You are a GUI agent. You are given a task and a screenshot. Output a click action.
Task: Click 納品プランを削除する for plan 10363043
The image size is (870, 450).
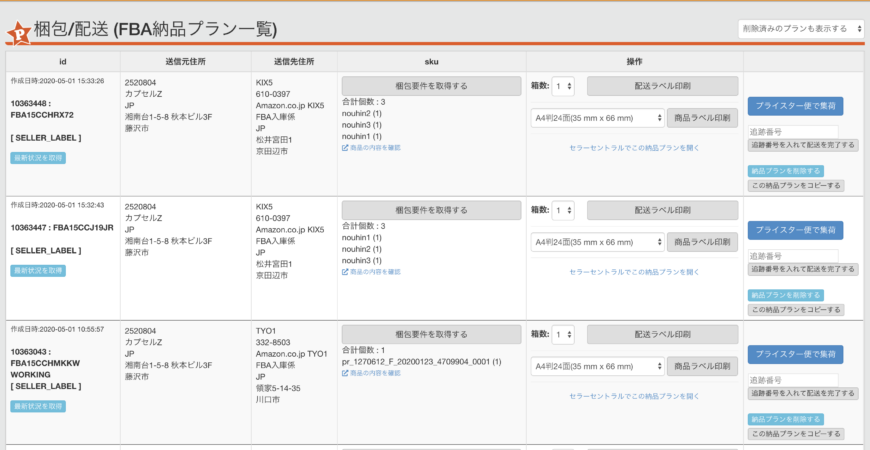[x=786, y=419]
